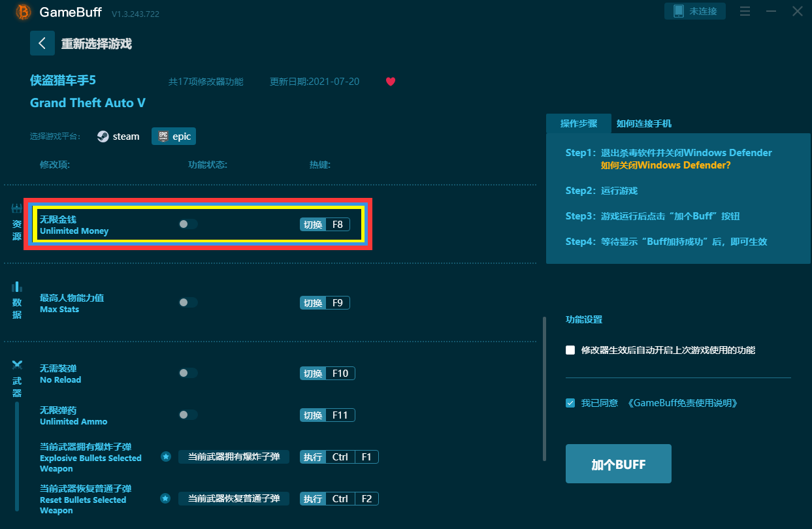
Task: Click the Grand Theft Auto V title
Action: point(88,103)
